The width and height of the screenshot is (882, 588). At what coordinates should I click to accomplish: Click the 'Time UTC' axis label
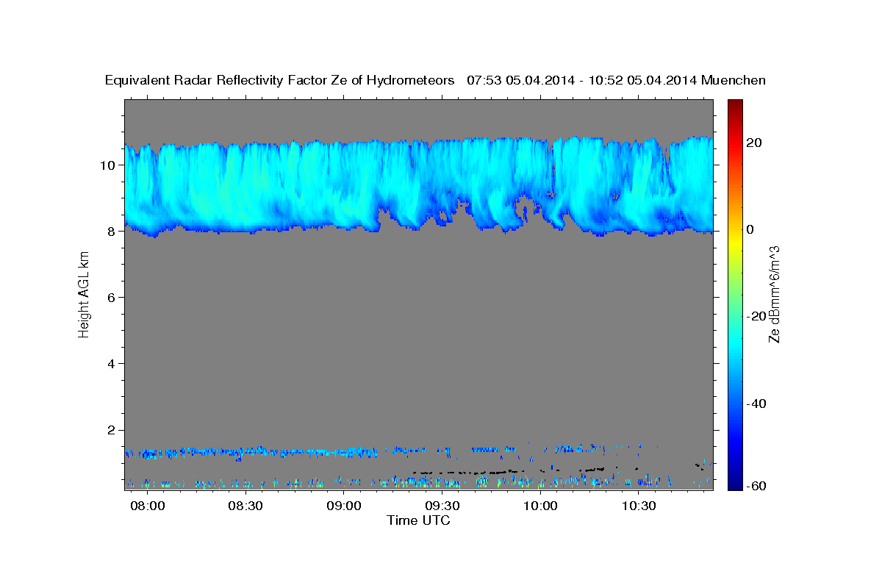(x=418, y=520)
